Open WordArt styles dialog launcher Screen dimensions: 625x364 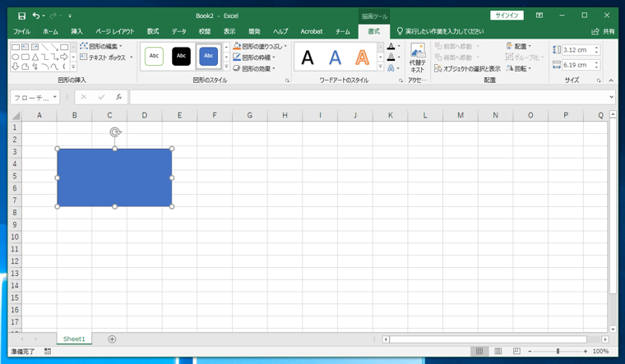click(x=401, y=81)
